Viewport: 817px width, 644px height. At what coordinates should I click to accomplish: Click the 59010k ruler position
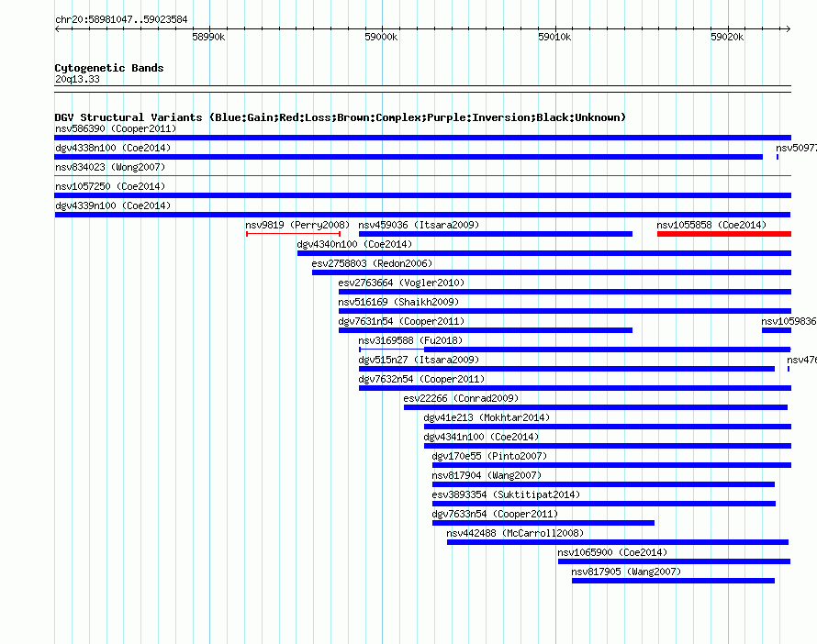tap(554, 37)
